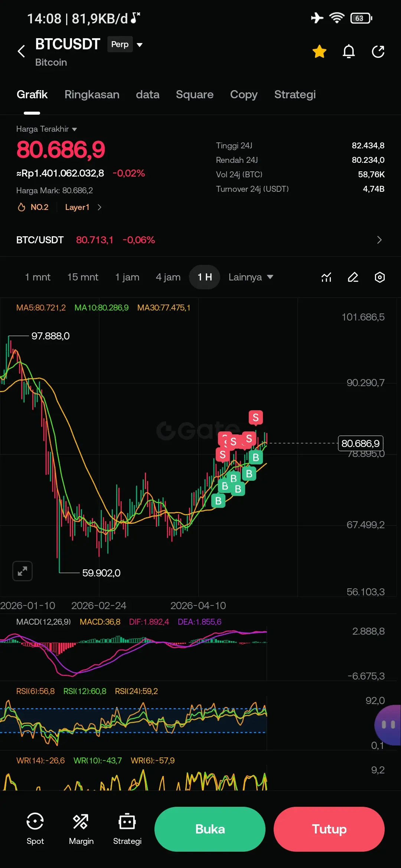Screen dimensions: 401x868
Task: Tap the green Buka button
Action: pyautogui.click(x=210, y=829)
